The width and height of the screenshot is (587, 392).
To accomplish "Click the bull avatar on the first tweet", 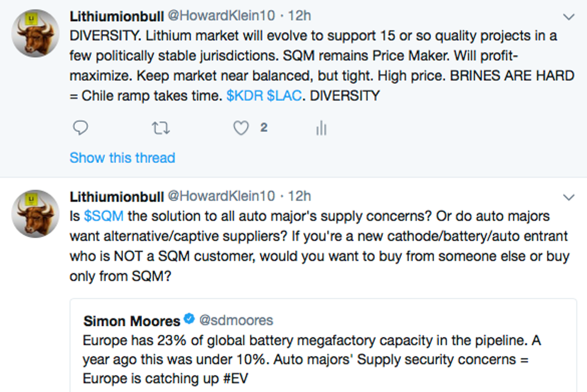I will click(x=36, y=33).
